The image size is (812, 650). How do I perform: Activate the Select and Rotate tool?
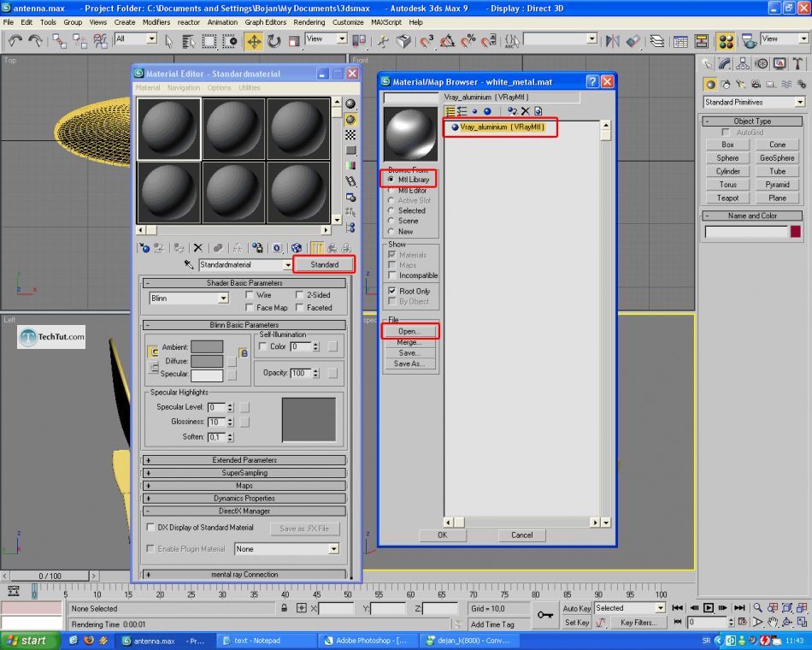274,41
